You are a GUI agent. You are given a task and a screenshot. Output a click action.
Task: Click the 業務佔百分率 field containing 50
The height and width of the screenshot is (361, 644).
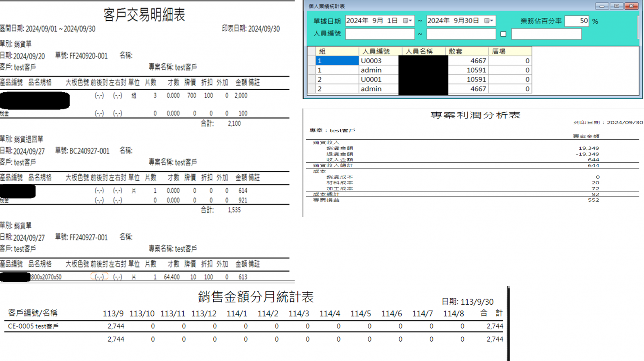coord(577,21)
